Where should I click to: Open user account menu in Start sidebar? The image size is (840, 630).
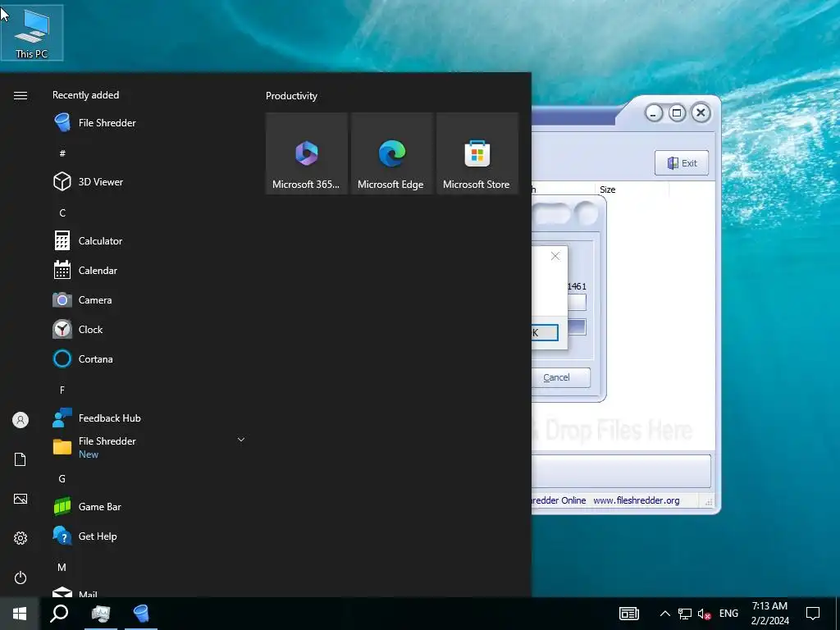(x=21, y=420)
